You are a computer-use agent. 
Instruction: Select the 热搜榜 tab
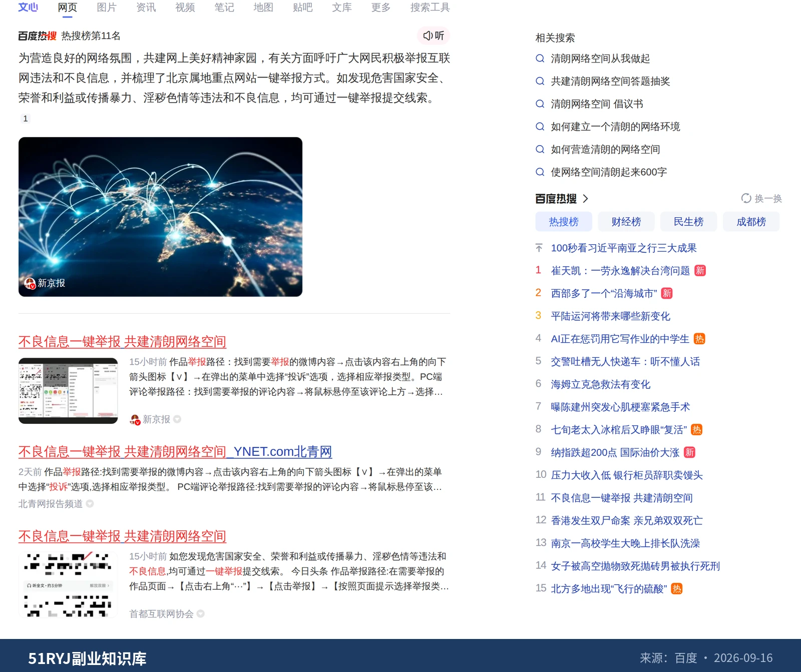coord(564,222)
